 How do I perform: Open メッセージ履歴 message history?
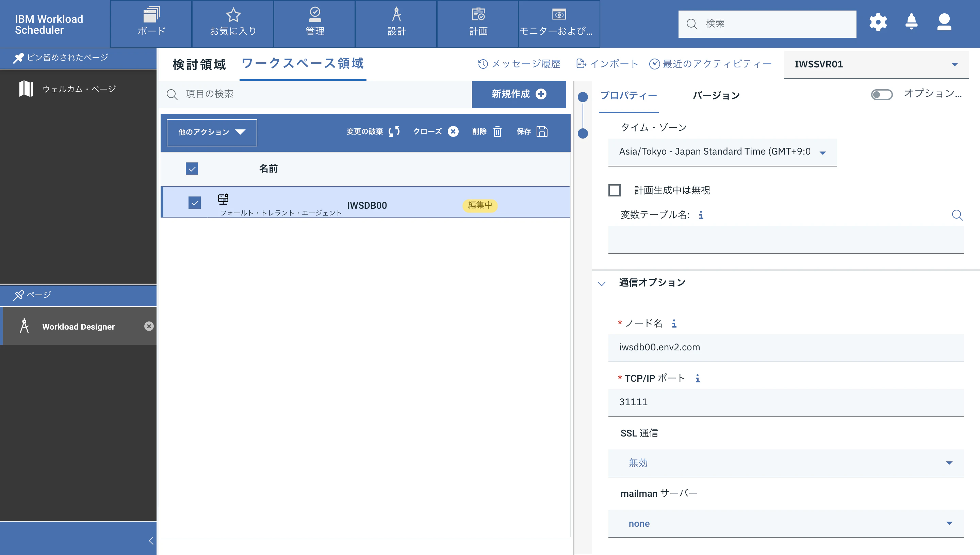point(519,64)
